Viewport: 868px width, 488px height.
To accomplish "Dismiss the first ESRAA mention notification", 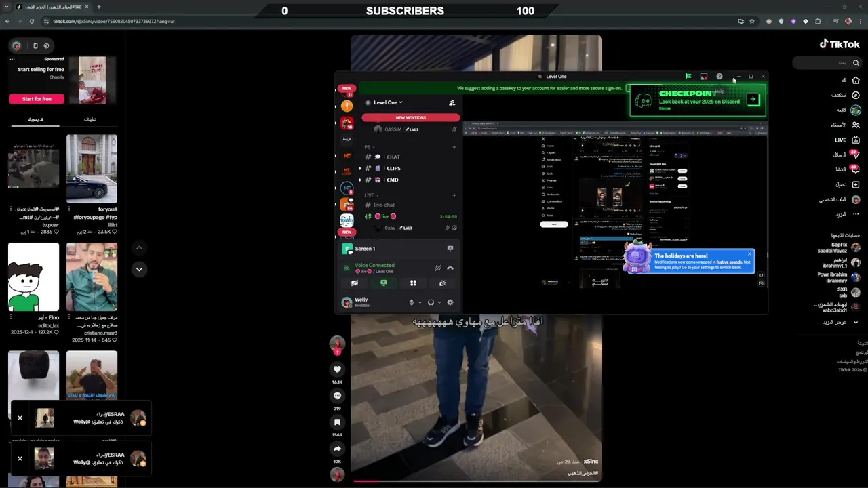I will [x=20, y=418].
